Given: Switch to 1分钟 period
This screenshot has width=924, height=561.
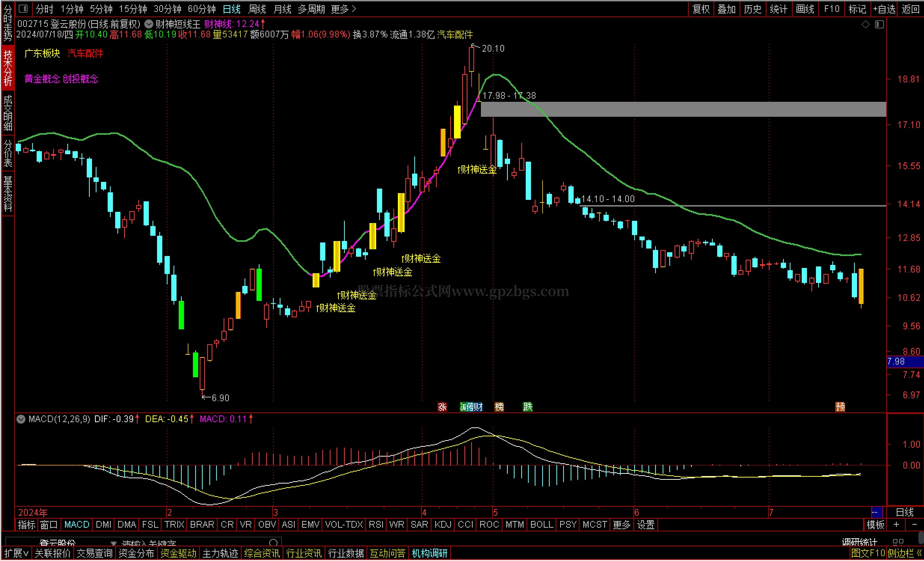Looking at the screenshot, I should (72, 9).
